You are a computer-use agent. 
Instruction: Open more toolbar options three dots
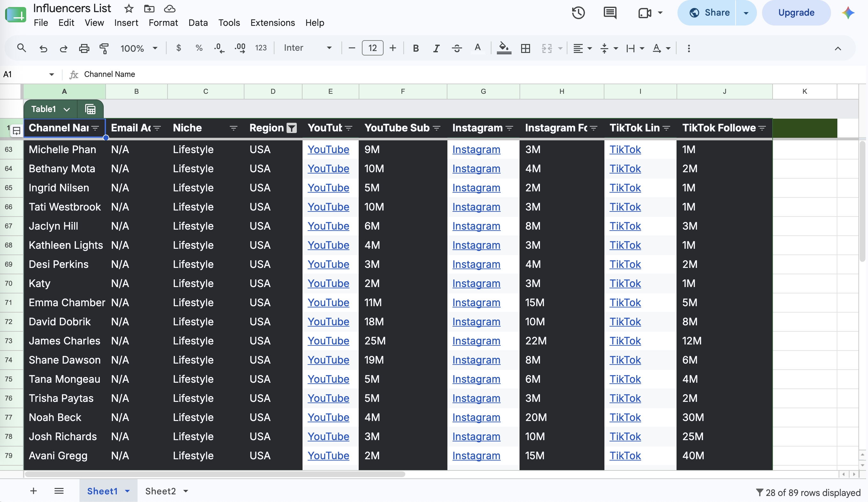click(689, 48)
